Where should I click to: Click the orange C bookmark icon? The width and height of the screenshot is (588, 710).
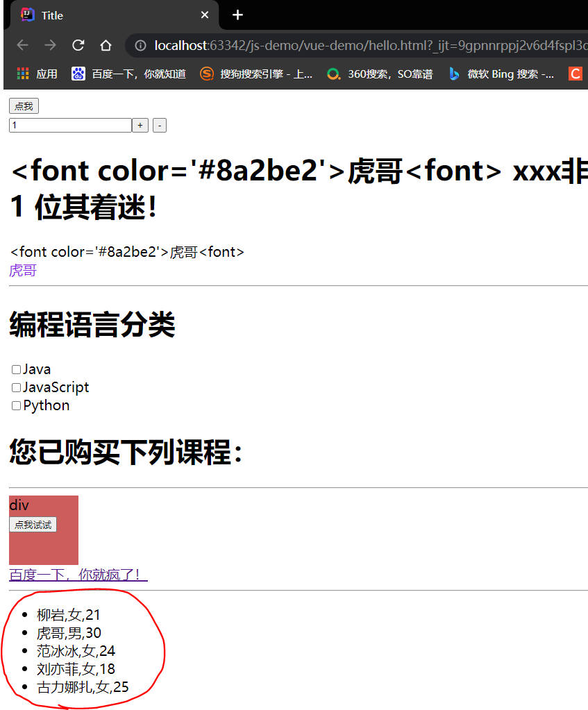click(576, 74)
